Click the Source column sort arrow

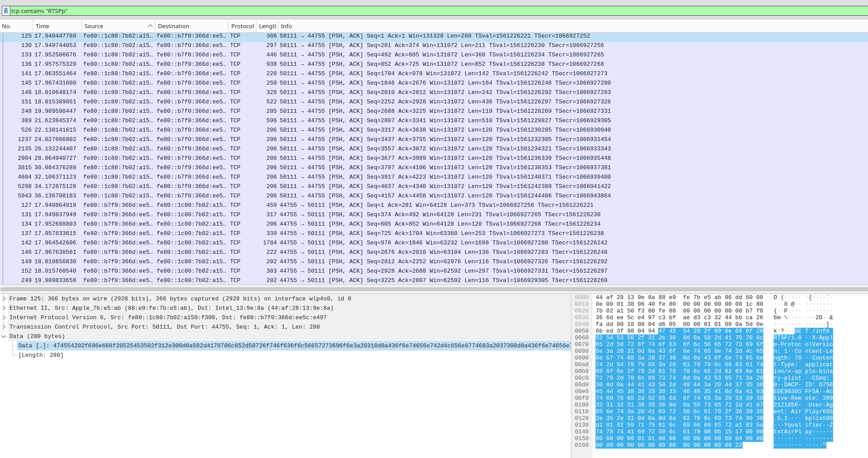(150, 26)
